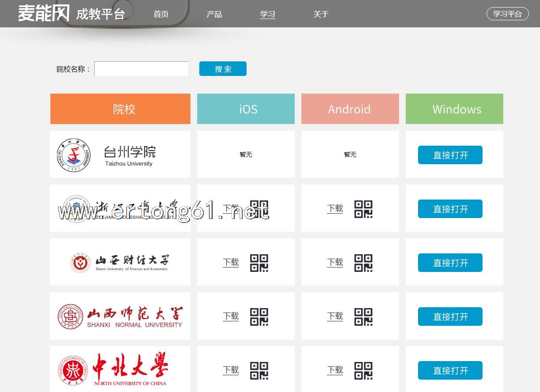Click the iOS QR code for 山西财经大学
The width and height of the screenshot is (540, 392).
[x=259, y=263]
